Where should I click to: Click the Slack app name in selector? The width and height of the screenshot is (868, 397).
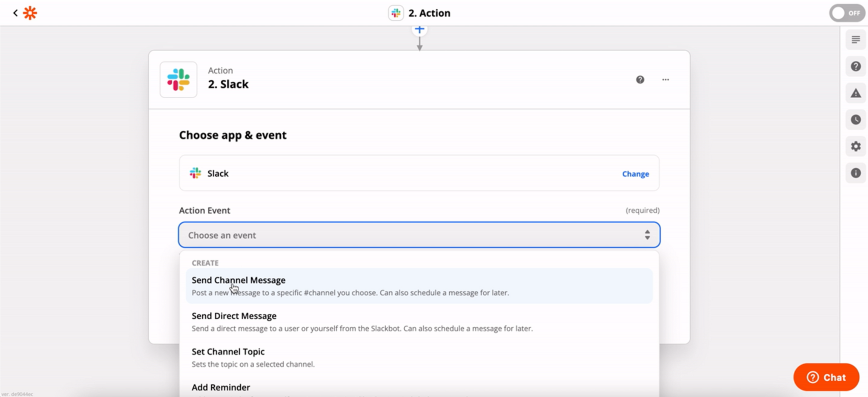218,174
